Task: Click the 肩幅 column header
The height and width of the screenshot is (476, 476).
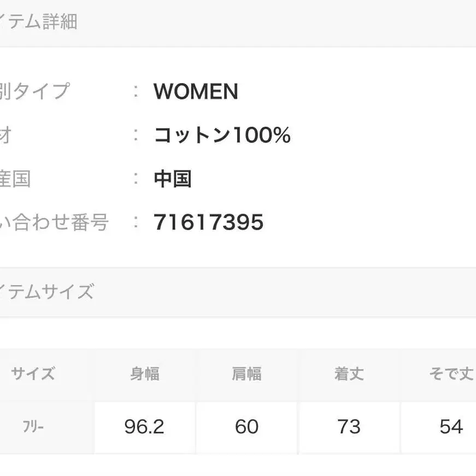Action: 246,374
